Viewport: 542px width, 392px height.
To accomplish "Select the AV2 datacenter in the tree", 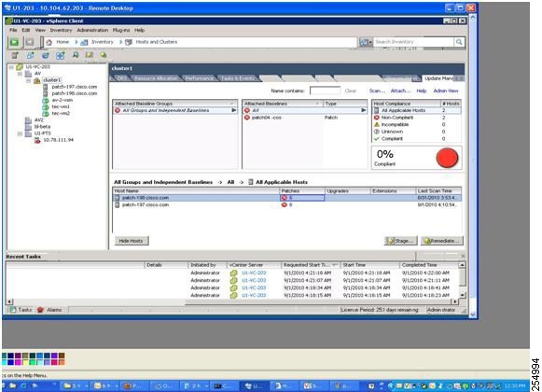I will 39,120.
